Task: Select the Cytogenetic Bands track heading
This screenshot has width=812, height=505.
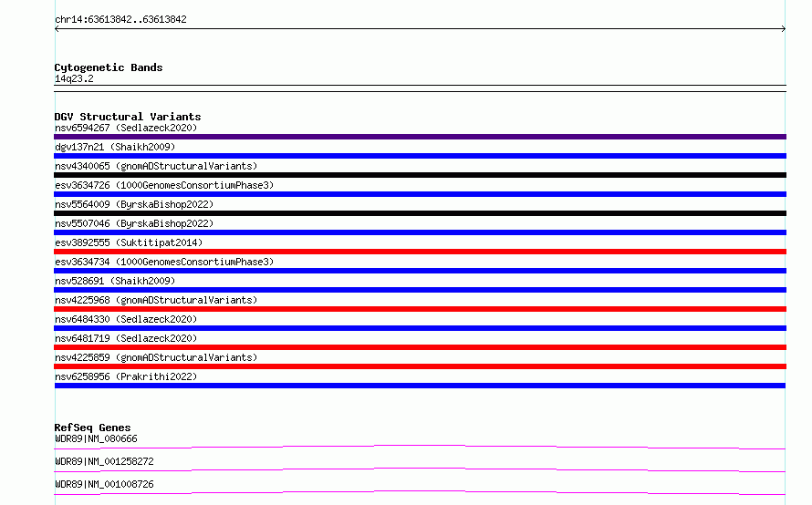Action: tap(109, 67)
